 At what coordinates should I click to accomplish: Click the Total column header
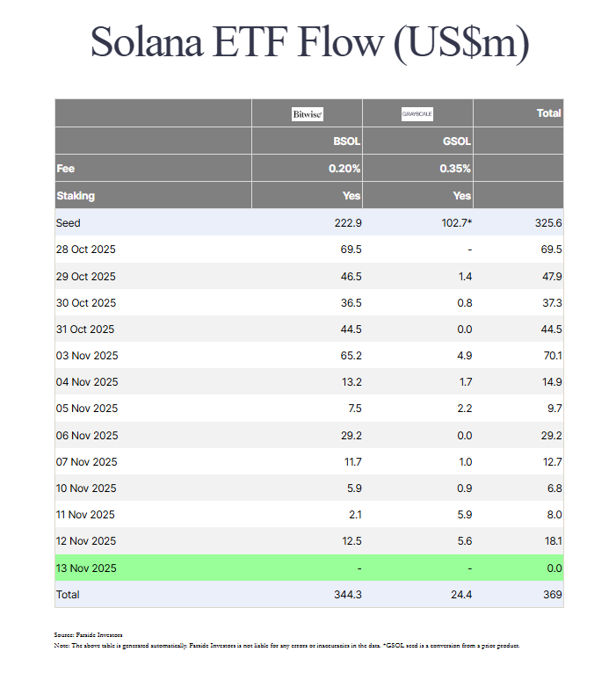coord(548,113)
